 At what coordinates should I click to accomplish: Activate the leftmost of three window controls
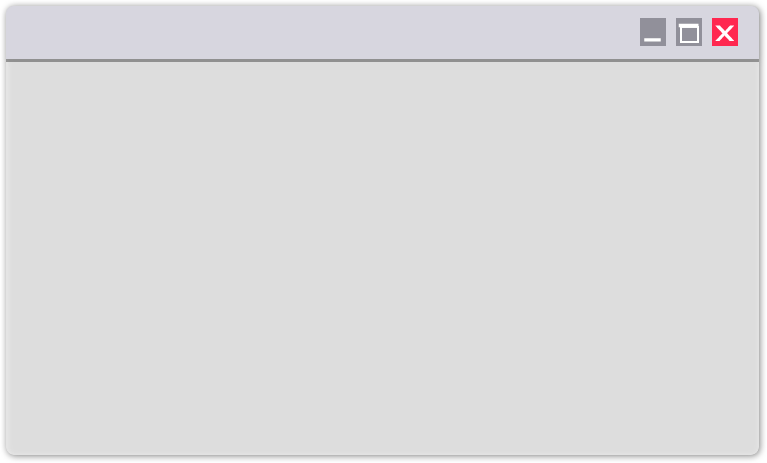(x=653, y=32)
